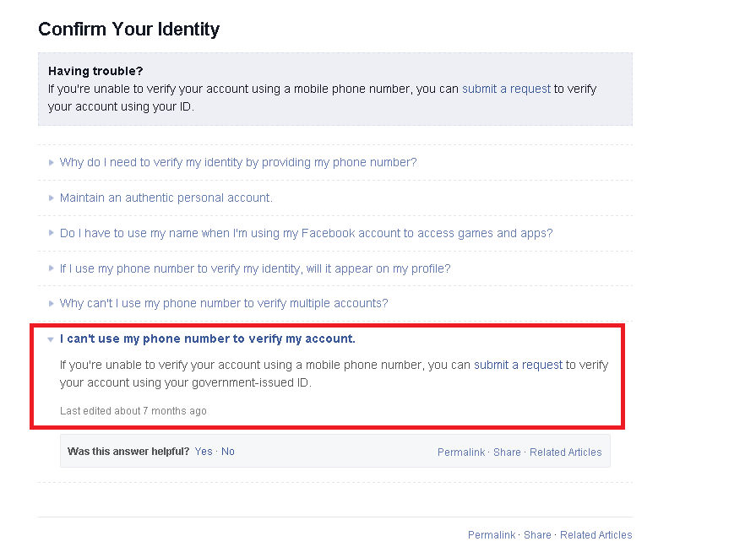Image resolution: width=756 pixels, height=547 pixels.
Task: Open "submit a request" link in Having trouble box
Action: pos(506,89)
